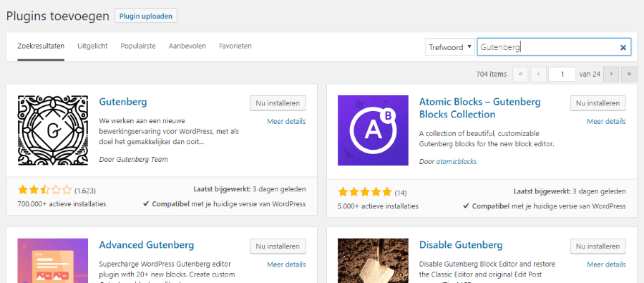Click the 704 items count text
Image resolution: width=644 pixels, height=283 pixels.
click(x=492, y=75)
